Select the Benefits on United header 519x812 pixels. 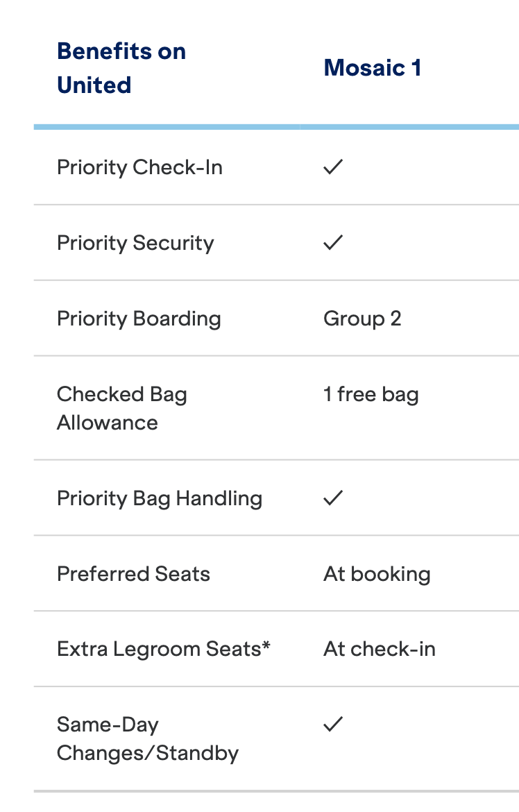point(121,68)
